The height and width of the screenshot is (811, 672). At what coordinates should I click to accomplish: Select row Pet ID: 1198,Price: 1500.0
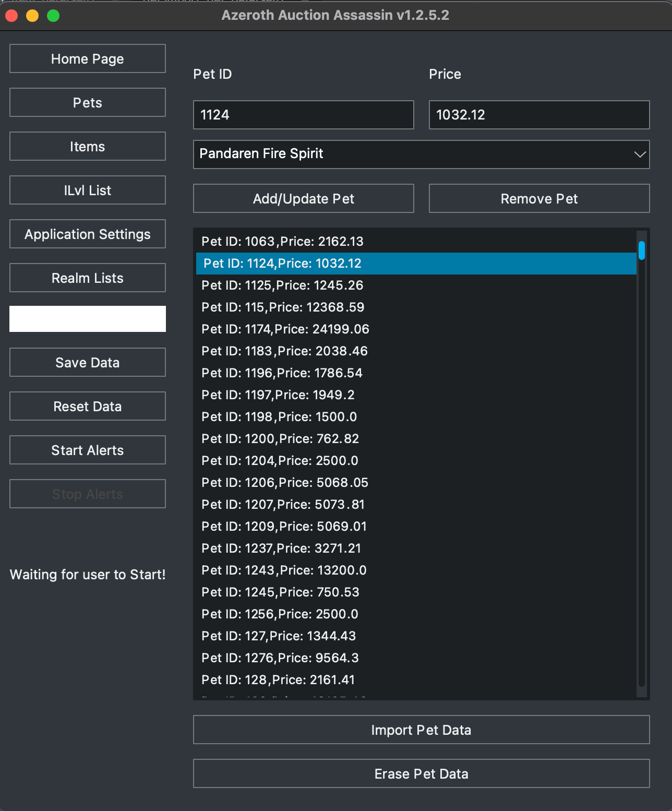tap(416, 417)
